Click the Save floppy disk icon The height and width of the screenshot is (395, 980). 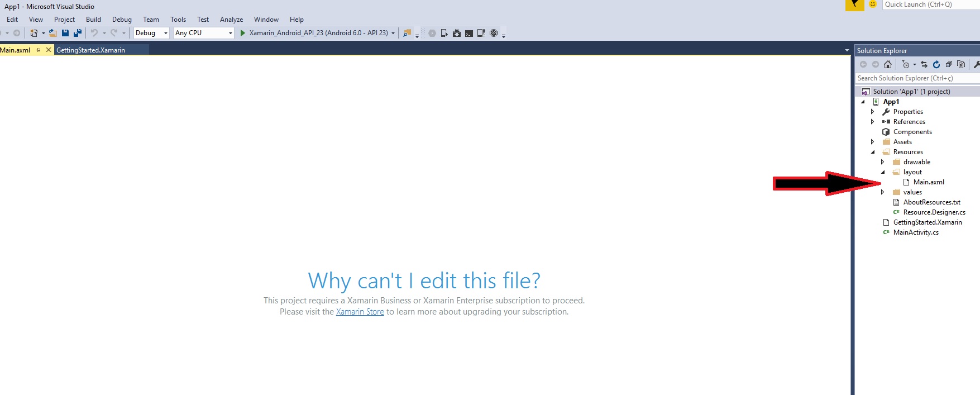pos(65,33)
